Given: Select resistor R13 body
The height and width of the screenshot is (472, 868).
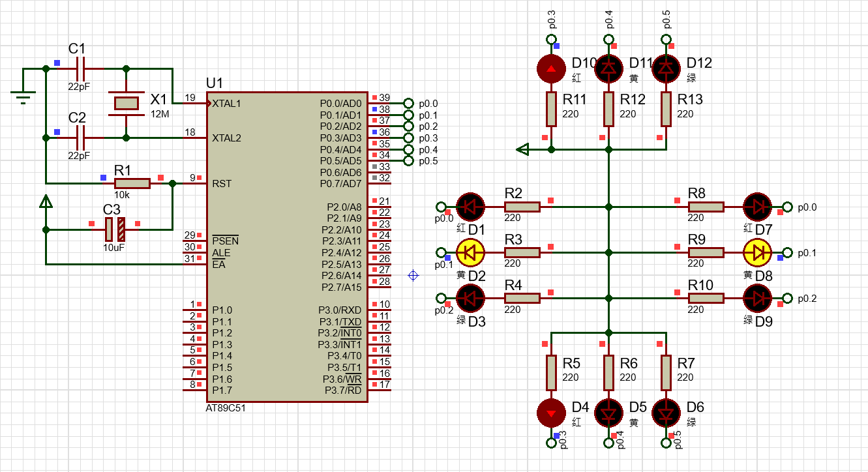Looking at the screenshot, I should (666, 109).
